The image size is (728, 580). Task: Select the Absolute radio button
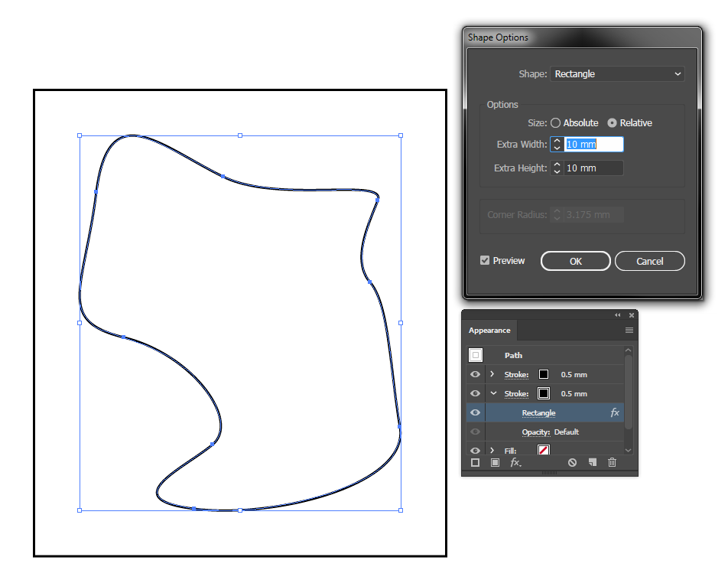click(555, 122)
